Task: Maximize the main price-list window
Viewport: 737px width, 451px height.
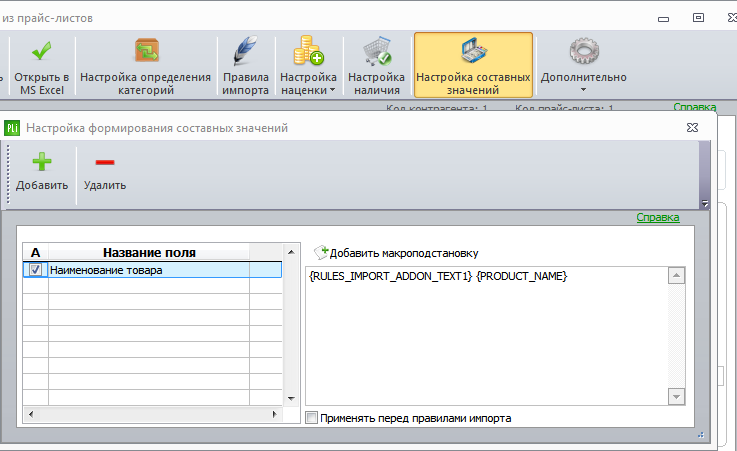Action: [x=698, y=18]
